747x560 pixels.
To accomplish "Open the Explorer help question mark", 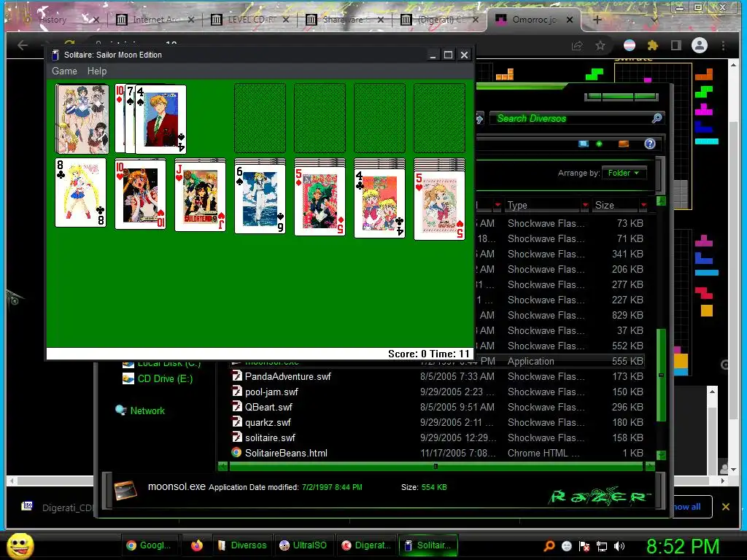I will [650, 144].
